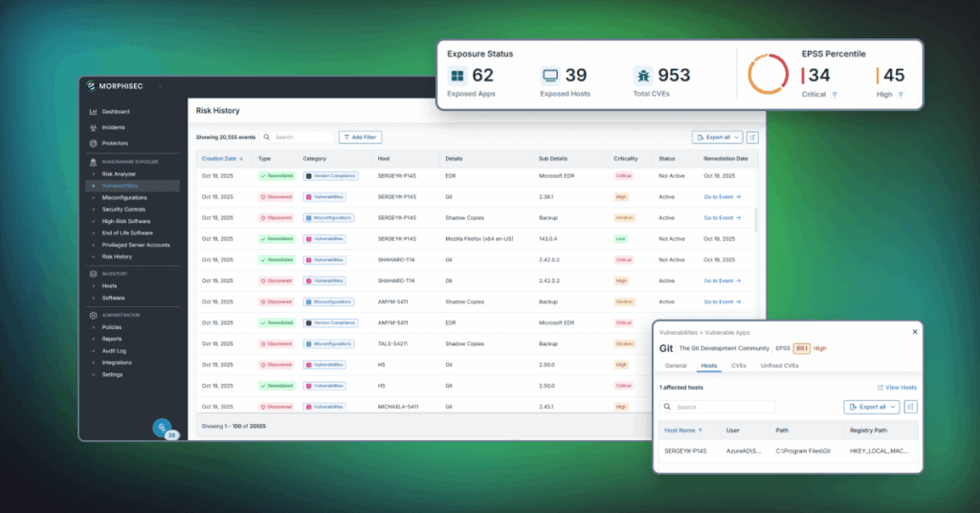Click the Add Filter button
This screenshot has height=513, width=980.
point(360,138)
